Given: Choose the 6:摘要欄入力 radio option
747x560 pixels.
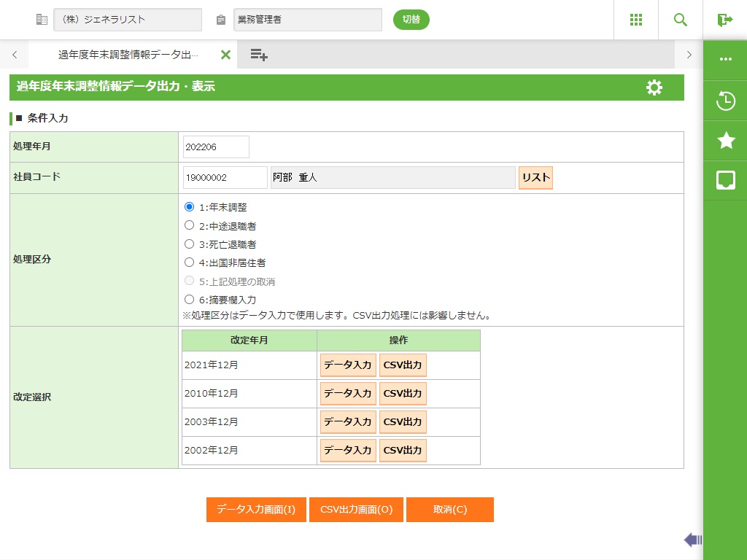Looking at the screenshot, I should tap(190, 299).
